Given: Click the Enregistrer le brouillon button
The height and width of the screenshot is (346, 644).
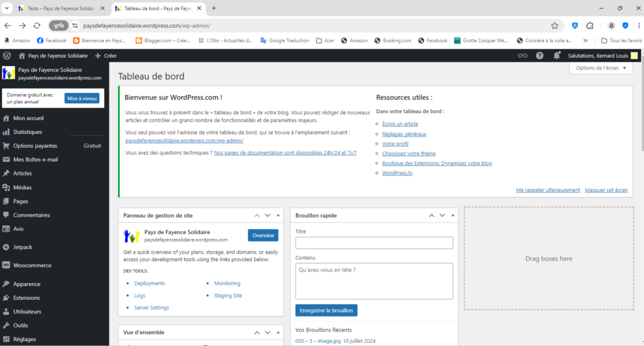Looking at the screenshot, I should pos(326,310).
